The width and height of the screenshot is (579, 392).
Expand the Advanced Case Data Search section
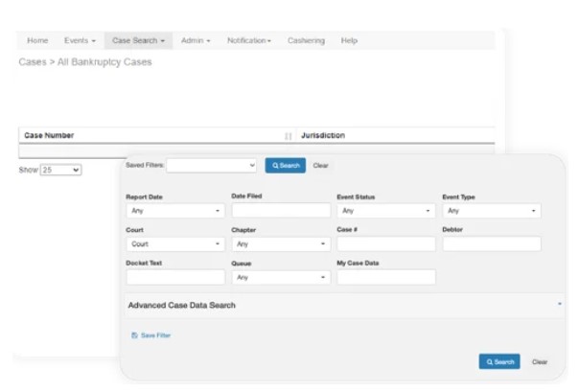coord(345,305)
